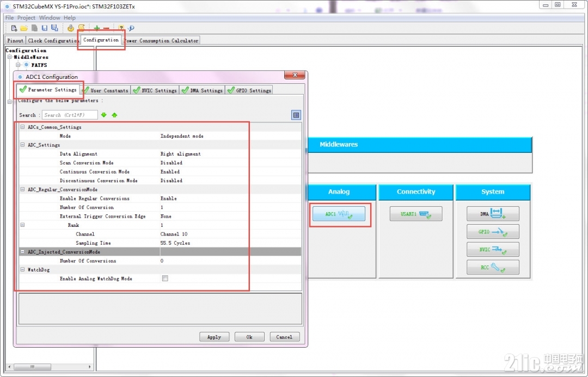Collapse the ADC_Settings group
The image size is (588, 377).
[x=22, y=145]
